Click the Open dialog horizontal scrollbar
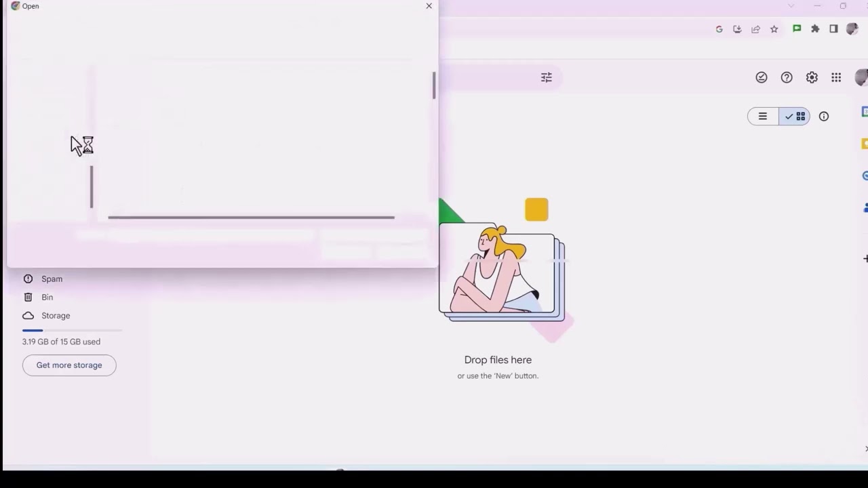The height and width of the screenshot is (488, 868). tap(251, 218)
